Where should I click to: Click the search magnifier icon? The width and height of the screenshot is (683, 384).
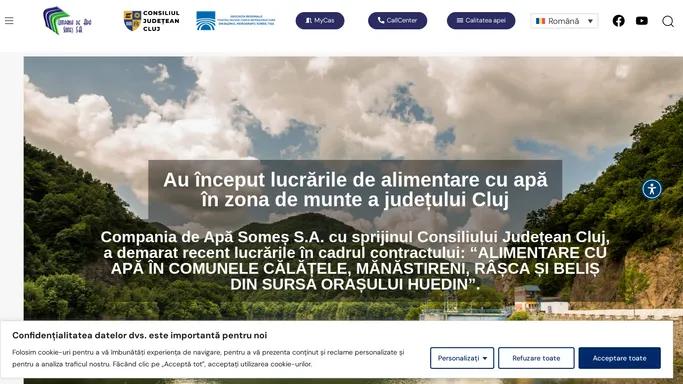click(x=668, y=21)
